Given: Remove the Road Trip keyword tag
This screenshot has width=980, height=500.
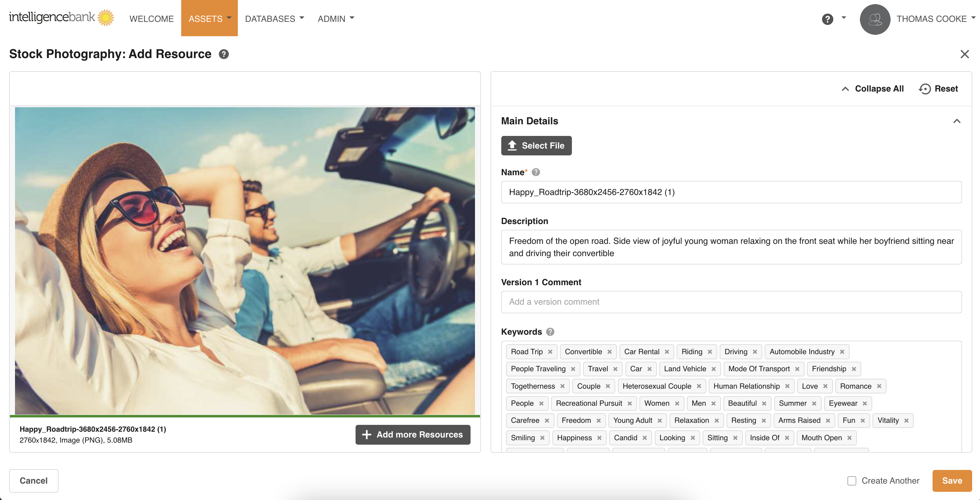Looking at the screenshot, I should point(550,352).
